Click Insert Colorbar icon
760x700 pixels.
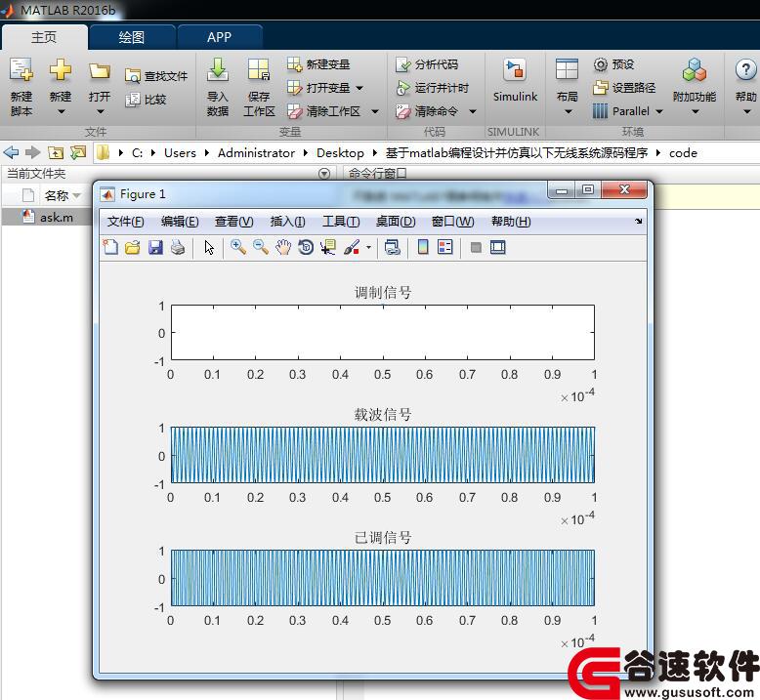[423, 248]
